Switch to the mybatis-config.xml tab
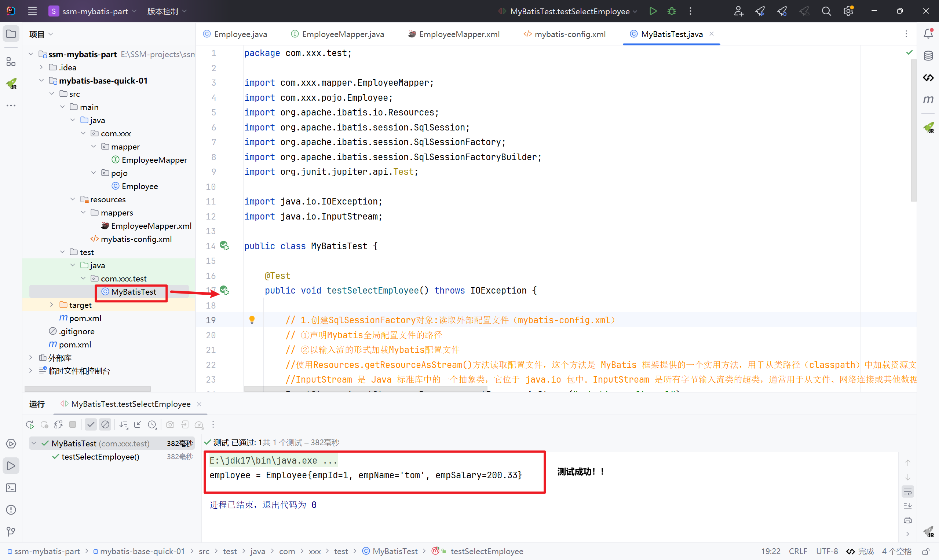939x560 pixels. pyautogui.click(x=569, y=34)
